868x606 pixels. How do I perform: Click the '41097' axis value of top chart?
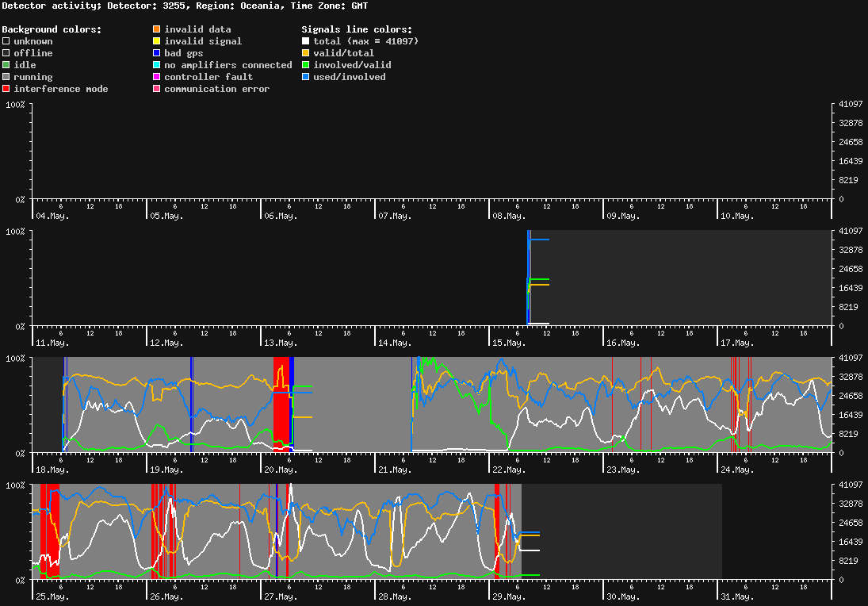pos(851,104)
